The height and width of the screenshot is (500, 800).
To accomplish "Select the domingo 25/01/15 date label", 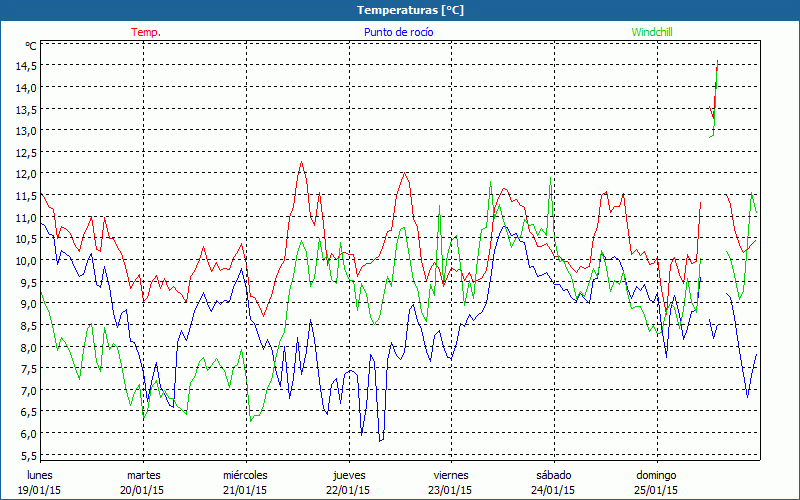I will pyautogui.click(x=656, y=482).
